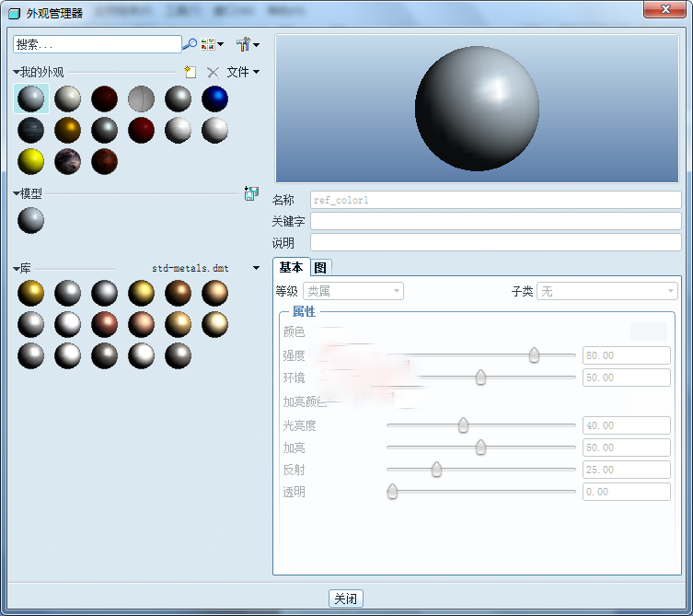Screen dimensions: 693x616
Task: Pick the first gold metal sphere in library
Action: (x=30, y=294)
